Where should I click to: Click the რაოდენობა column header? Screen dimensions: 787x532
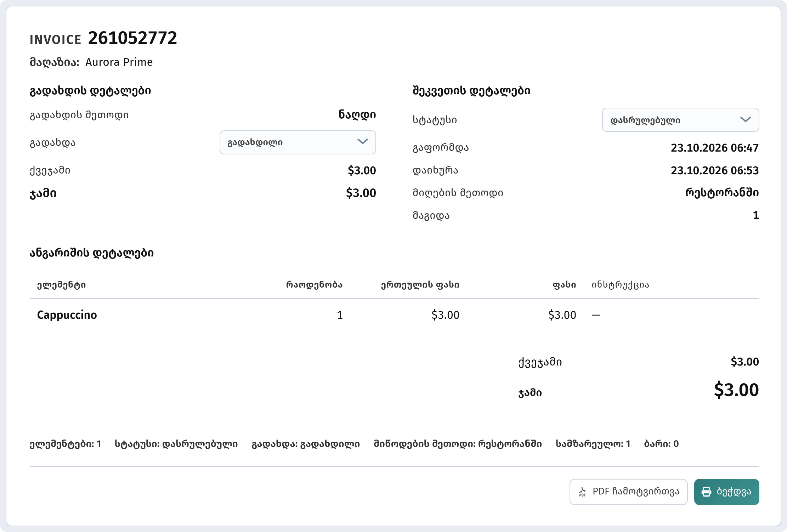[x=314, y=285]
